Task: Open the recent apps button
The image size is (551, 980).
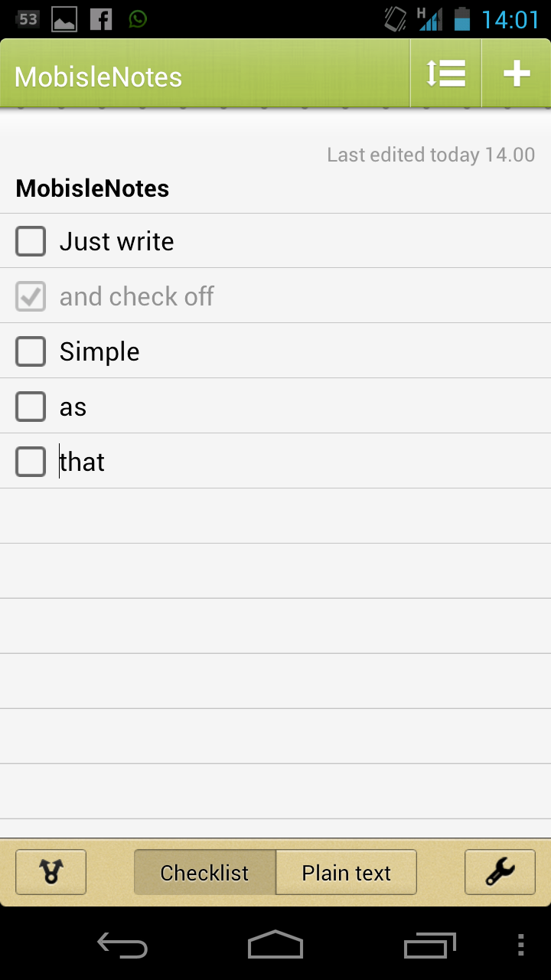Action: (x=429, y=946)
